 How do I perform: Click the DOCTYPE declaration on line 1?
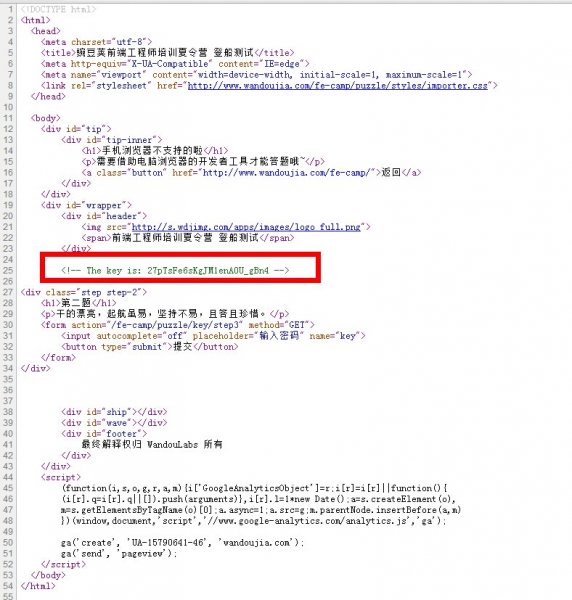click(x=58, y=9)
